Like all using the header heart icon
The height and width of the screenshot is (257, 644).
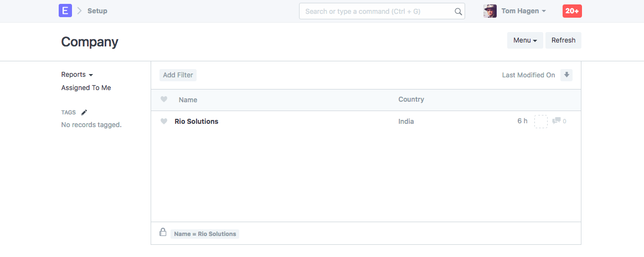[x=164, y=99]
